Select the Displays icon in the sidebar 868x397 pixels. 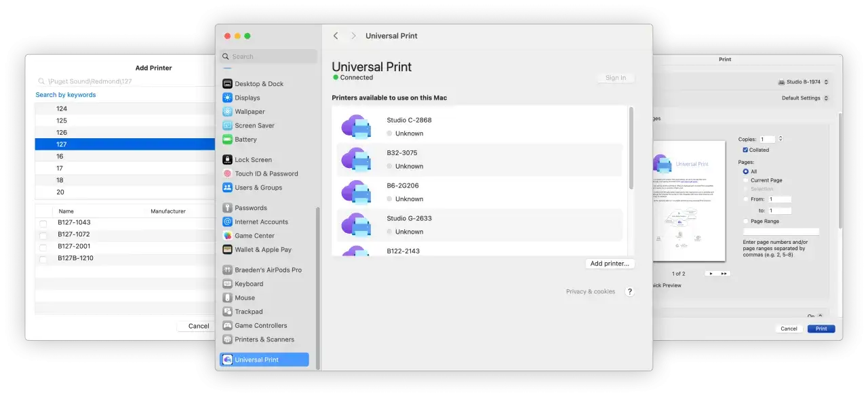coord(226,98)
